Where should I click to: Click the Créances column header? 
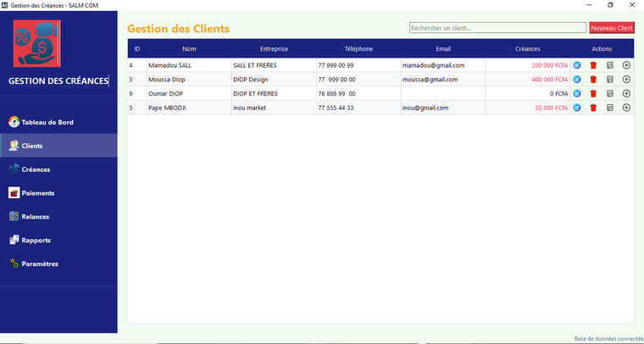coord(527,49)
